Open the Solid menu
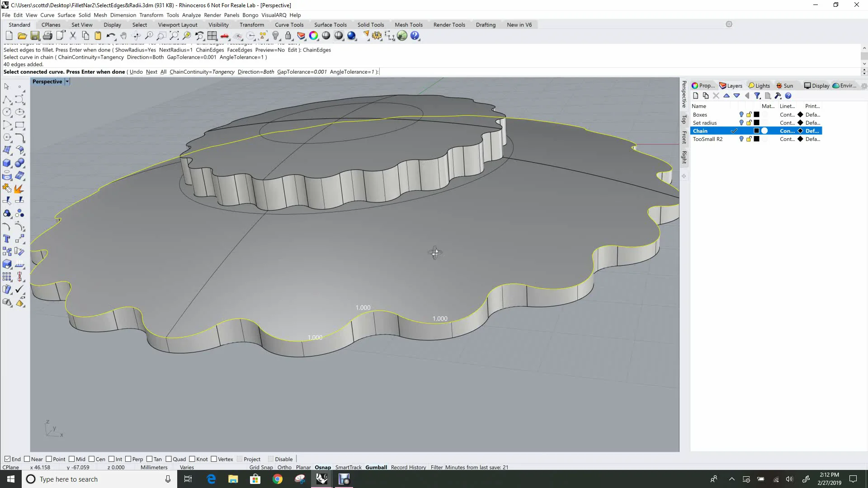This screenshot has width=868, height=488. tap(85, 15)
